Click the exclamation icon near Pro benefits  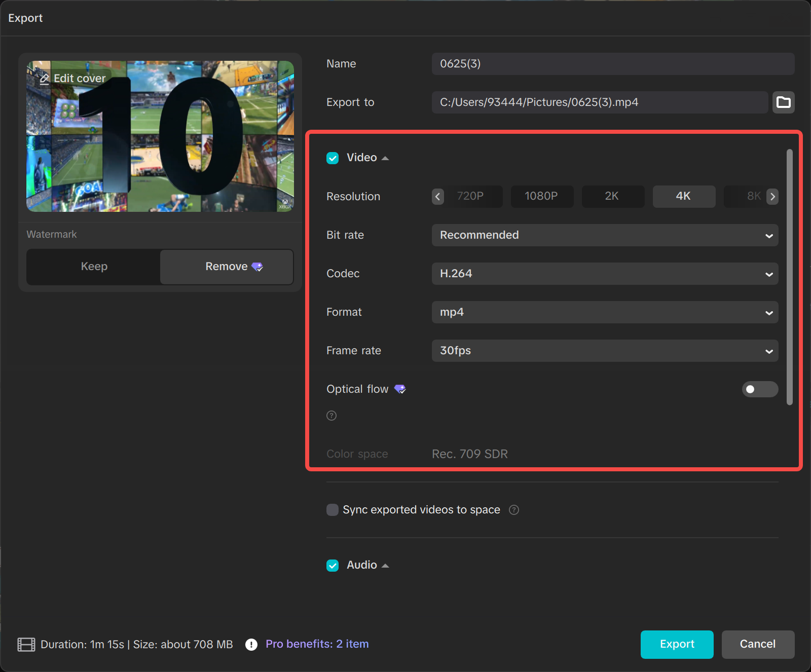coord(250,644)
